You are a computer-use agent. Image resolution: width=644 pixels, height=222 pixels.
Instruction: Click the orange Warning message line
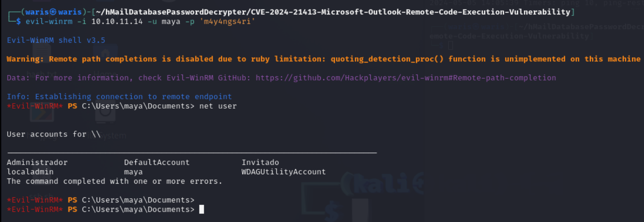(324, 59)
